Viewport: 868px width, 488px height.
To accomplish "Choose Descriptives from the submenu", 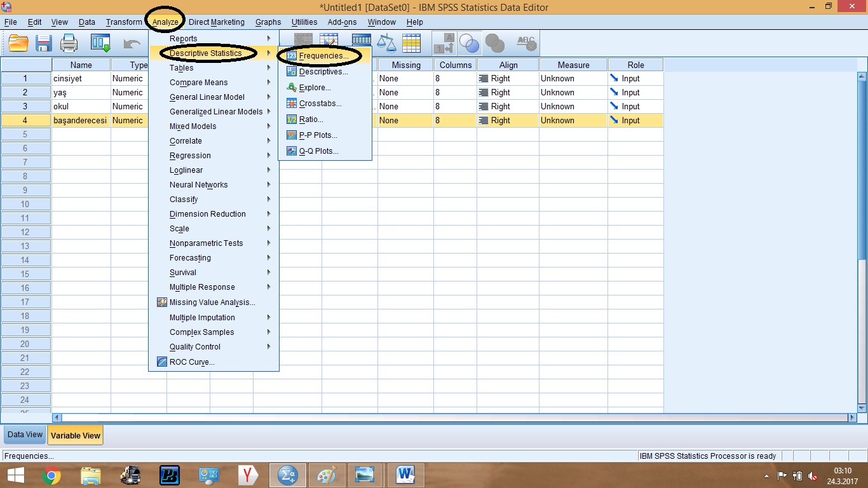I will 325,72.
